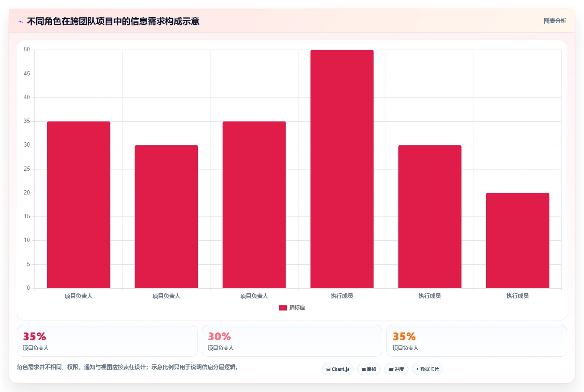The image size is (584, 392).
Task: Click the 指标值 legend label
Action: [x=297, y=307]
